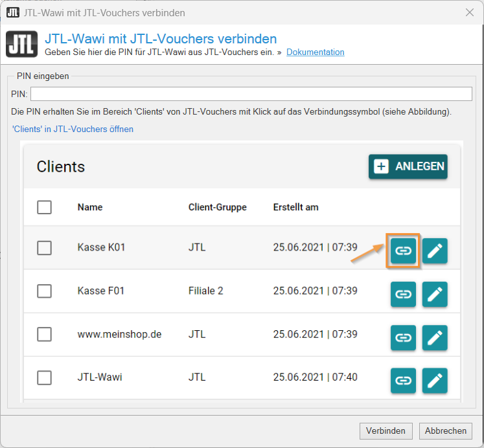Open the Dokumentation link
This screenshot has width=484, height=448.
point(315,52)
